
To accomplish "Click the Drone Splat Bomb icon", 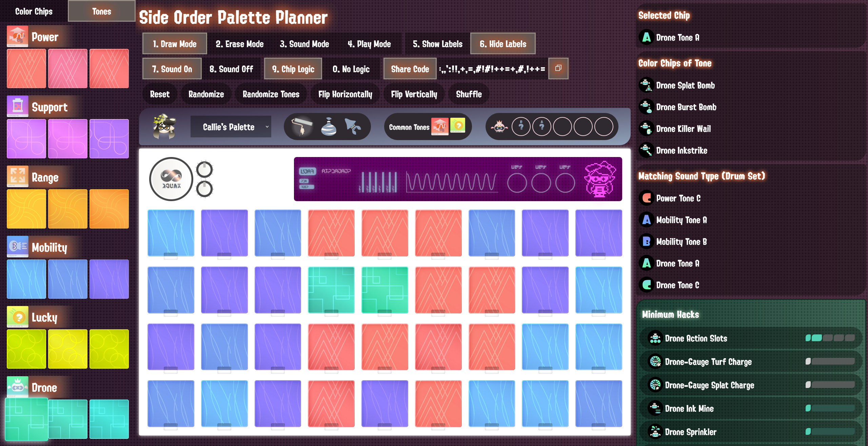I will [646, 85].
